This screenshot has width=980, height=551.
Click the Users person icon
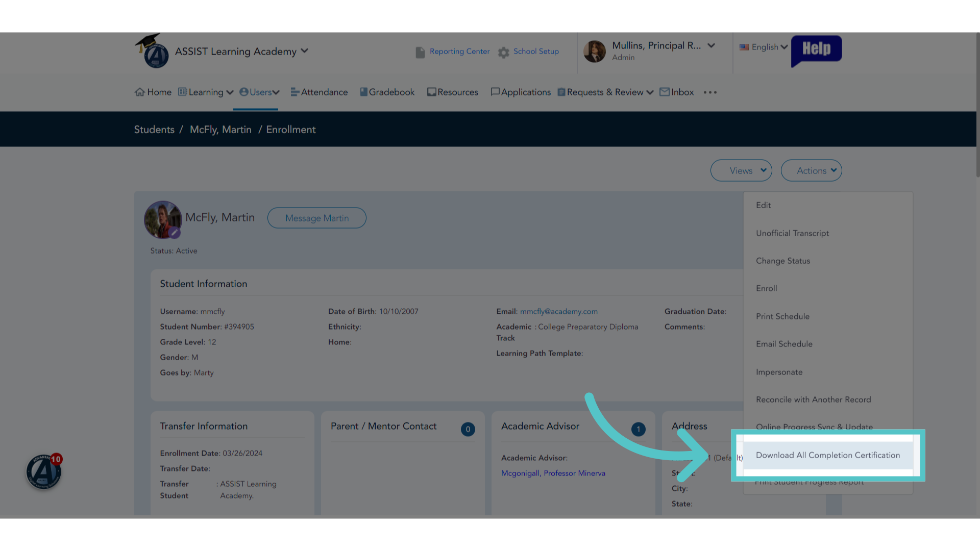(x=244, y=92)
